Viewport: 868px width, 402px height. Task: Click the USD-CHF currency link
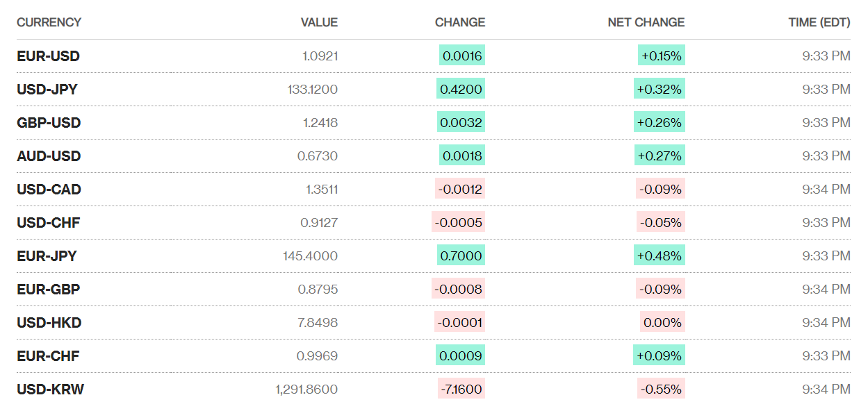click(x=49, y=223)
